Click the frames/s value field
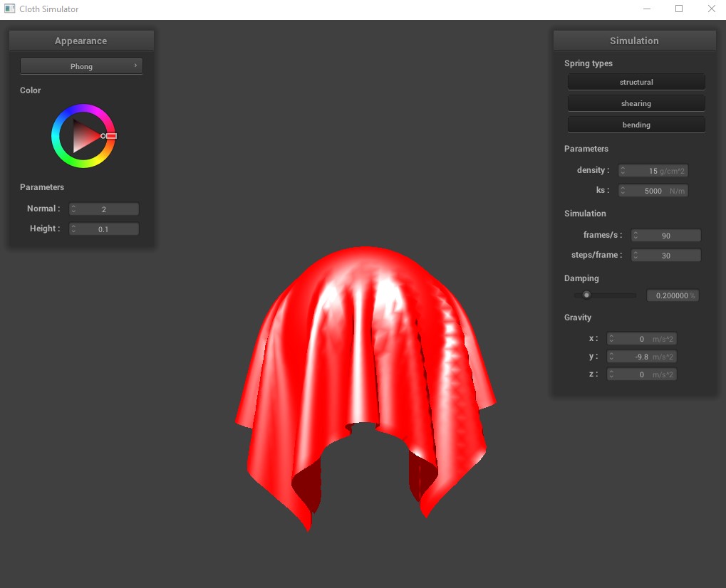The width and height of the screenshot is (726, 588). click(x=666, y=236)
